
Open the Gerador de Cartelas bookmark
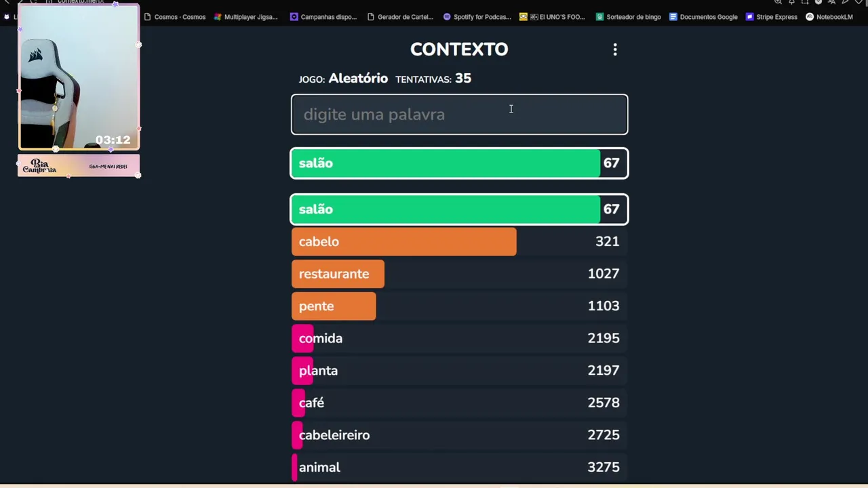[399, 17]
